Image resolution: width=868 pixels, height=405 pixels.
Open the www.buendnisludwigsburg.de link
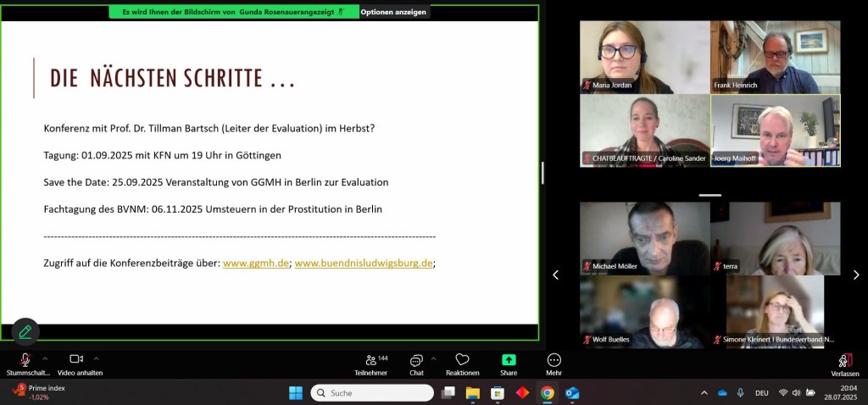click(x=364, y=264)
